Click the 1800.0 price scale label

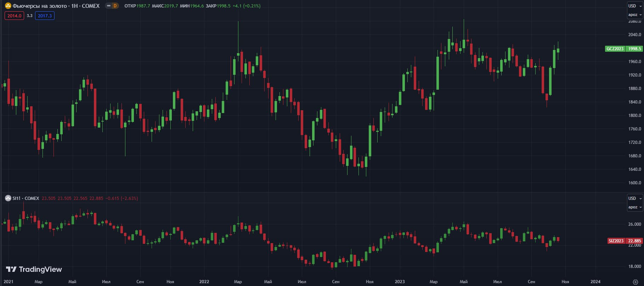(x=634, y=116)
